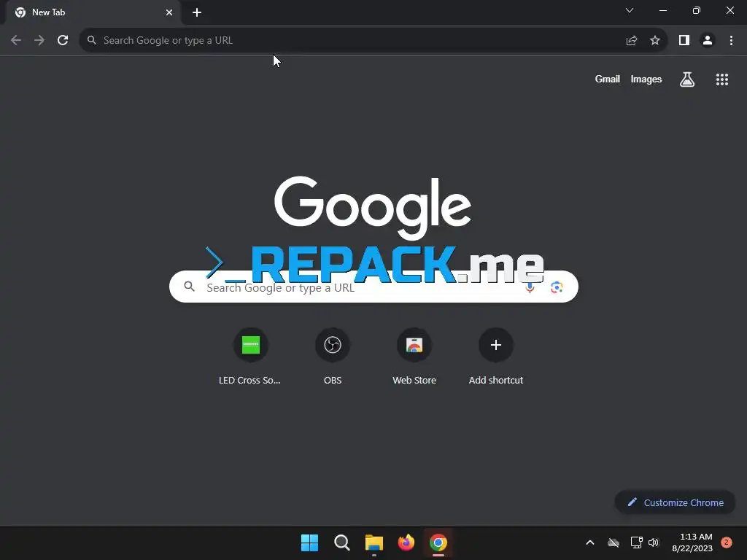Show hidden system tray icons chevron
Screen dimensions: 747x560
point(589,542)
